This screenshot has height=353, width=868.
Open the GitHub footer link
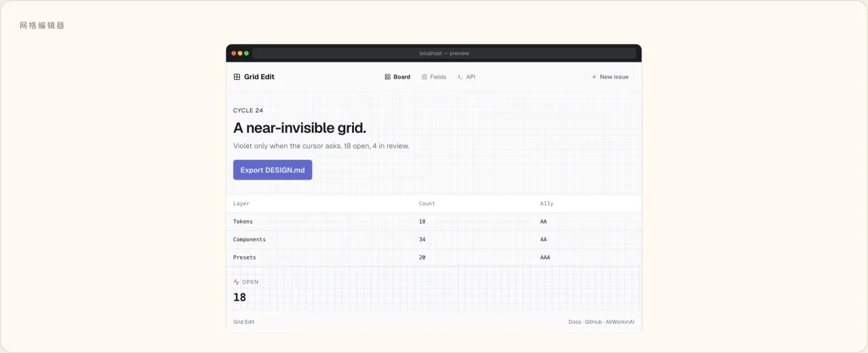[x=593, y=322]
